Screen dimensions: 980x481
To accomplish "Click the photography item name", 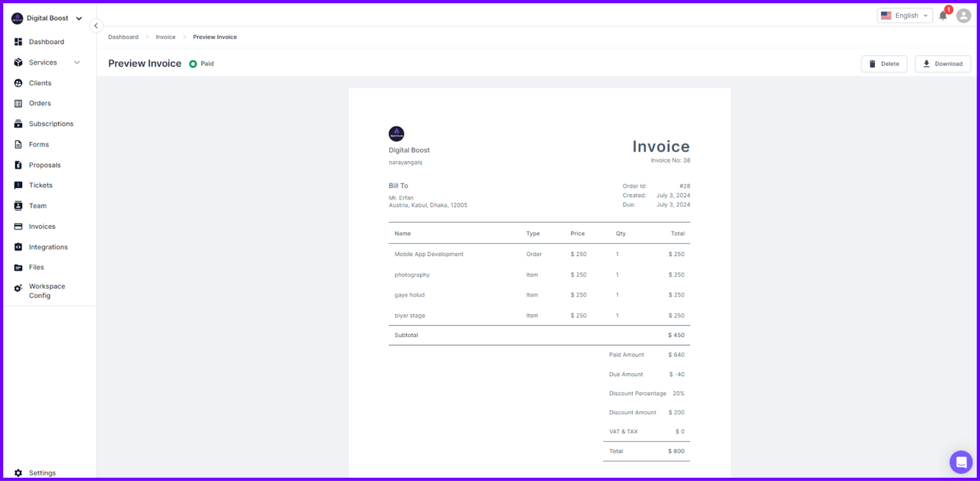I will (412, 275).
